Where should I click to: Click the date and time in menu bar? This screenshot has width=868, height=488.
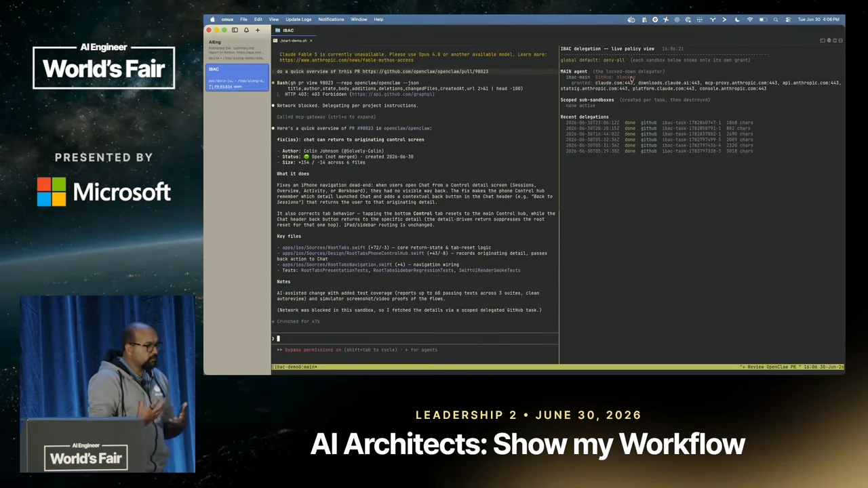click(x=818, y=20)
